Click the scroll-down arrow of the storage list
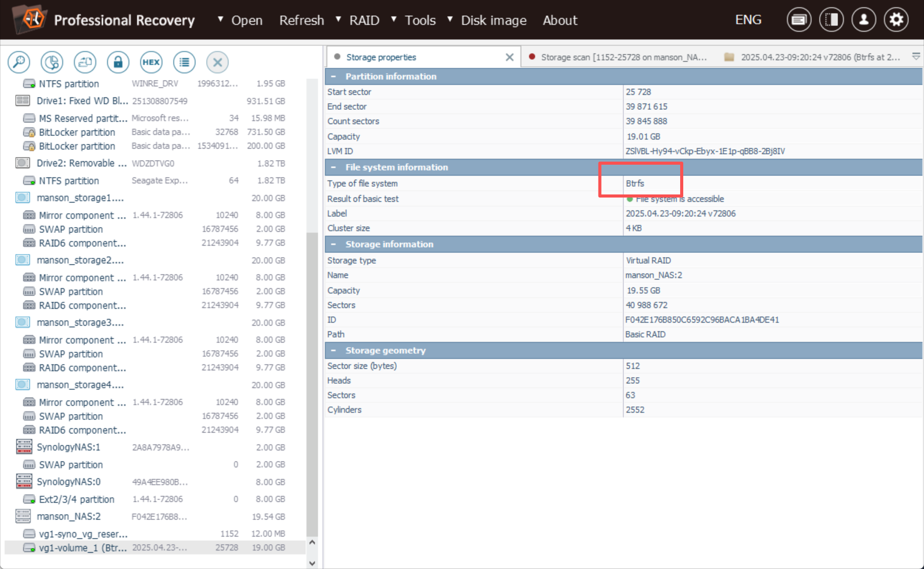The image size is (924, 569). click(x=312, y=563)
